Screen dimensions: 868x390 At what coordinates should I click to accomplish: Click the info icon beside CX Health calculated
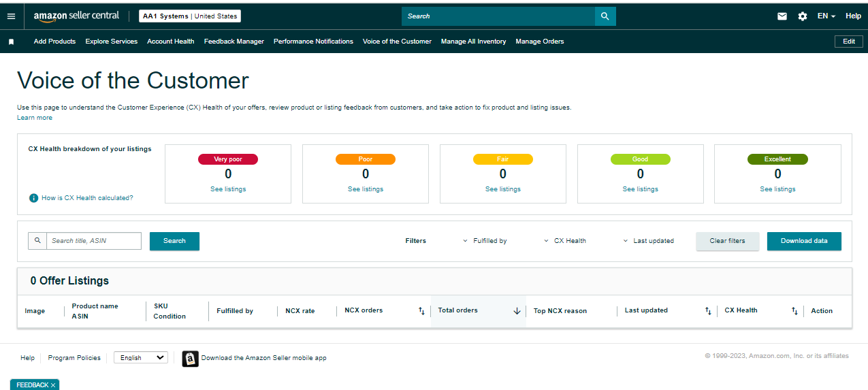(x=33, y=198)
